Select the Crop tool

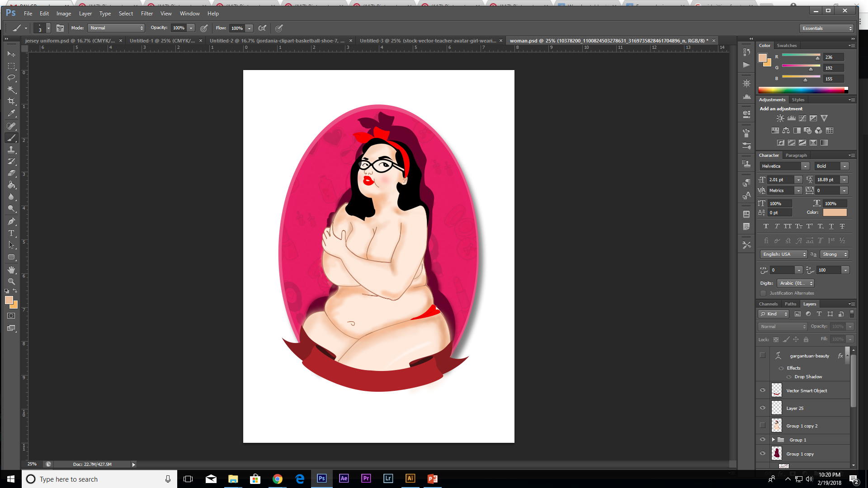(11, 101)
